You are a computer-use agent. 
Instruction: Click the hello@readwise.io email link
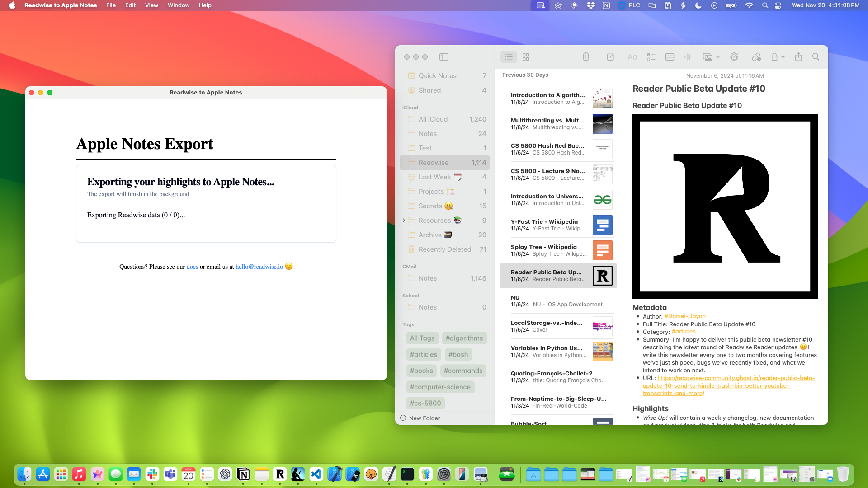tap(259, 266)
